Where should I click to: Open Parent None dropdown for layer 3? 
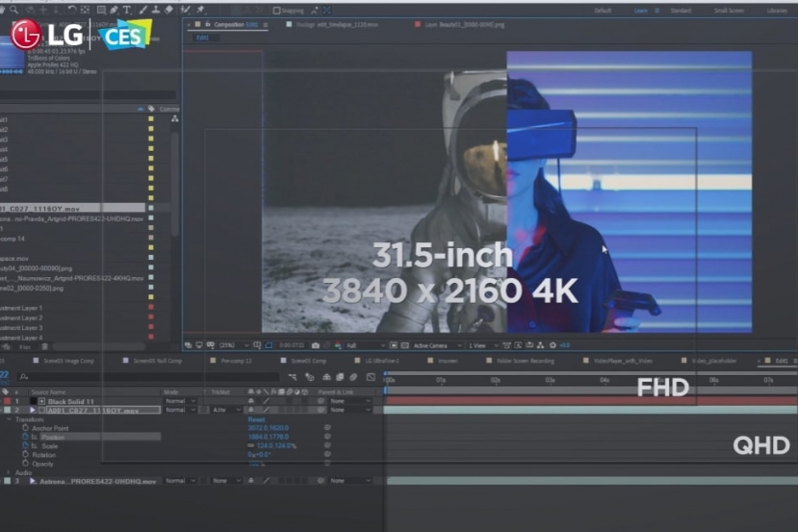pos(350,481)
